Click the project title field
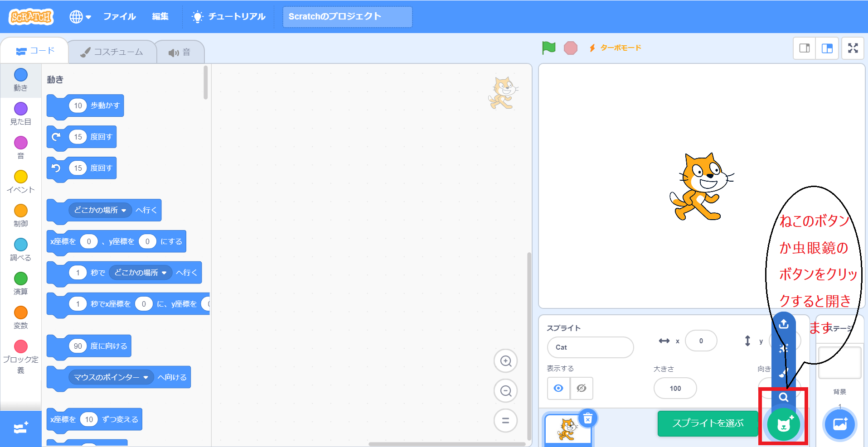 pyautogui.click(x=347, y=17)
